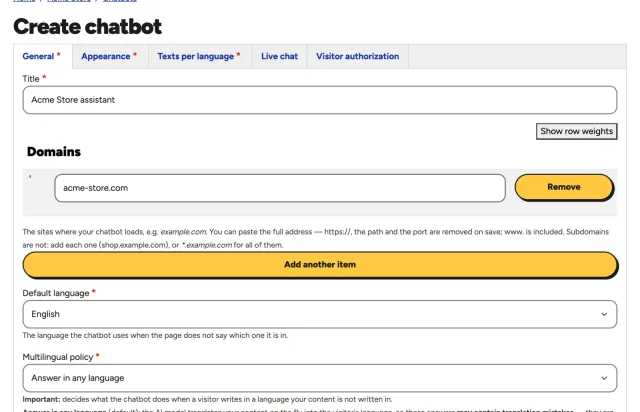Click the Domains heading
Viewport: 640px width, 412px height.
point(54,152)
